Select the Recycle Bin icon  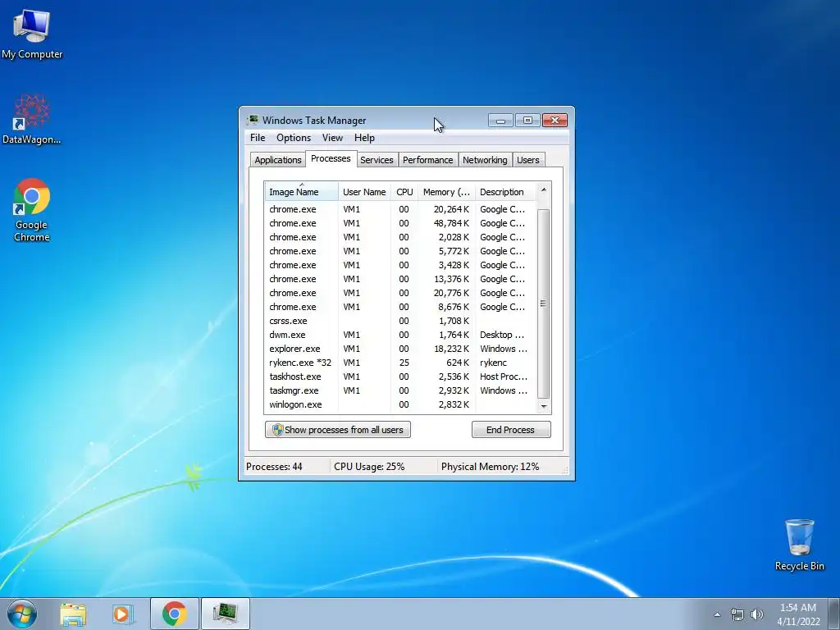pyautogui.click(x=799, y=545)
